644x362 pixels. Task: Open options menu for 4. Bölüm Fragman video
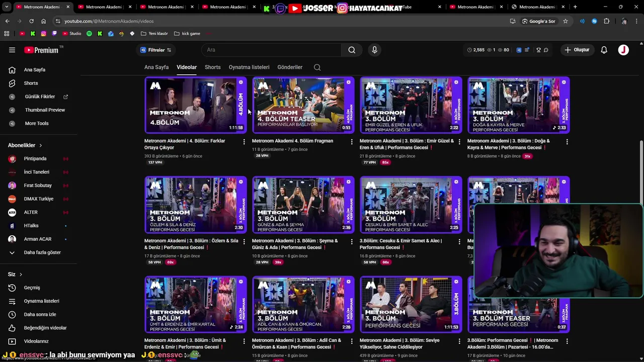[x=352, y=142]
